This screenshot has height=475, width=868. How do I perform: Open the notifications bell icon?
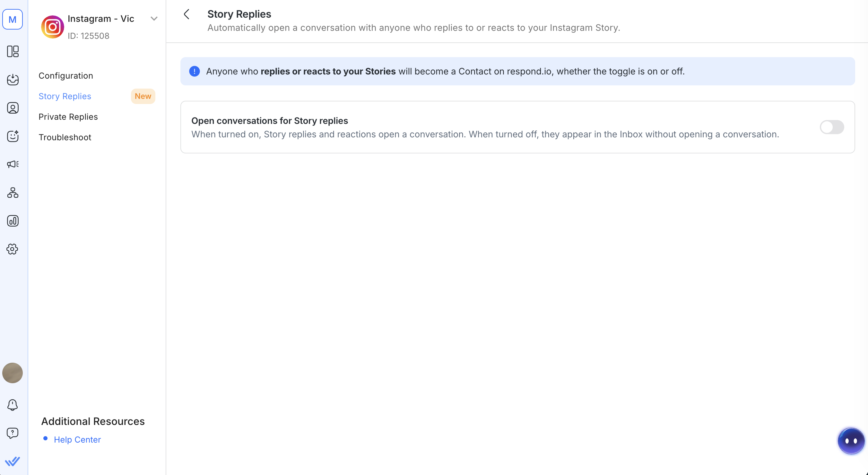click(13, 405)
